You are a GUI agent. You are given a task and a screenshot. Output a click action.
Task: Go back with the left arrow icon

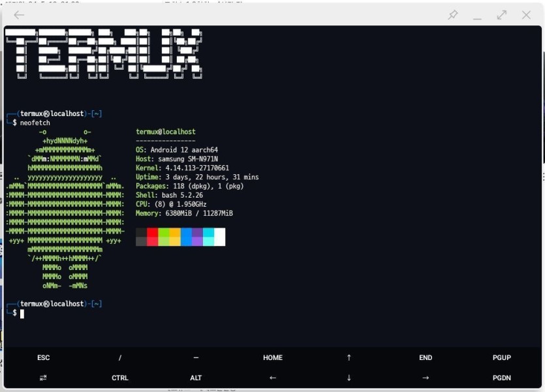19,15
